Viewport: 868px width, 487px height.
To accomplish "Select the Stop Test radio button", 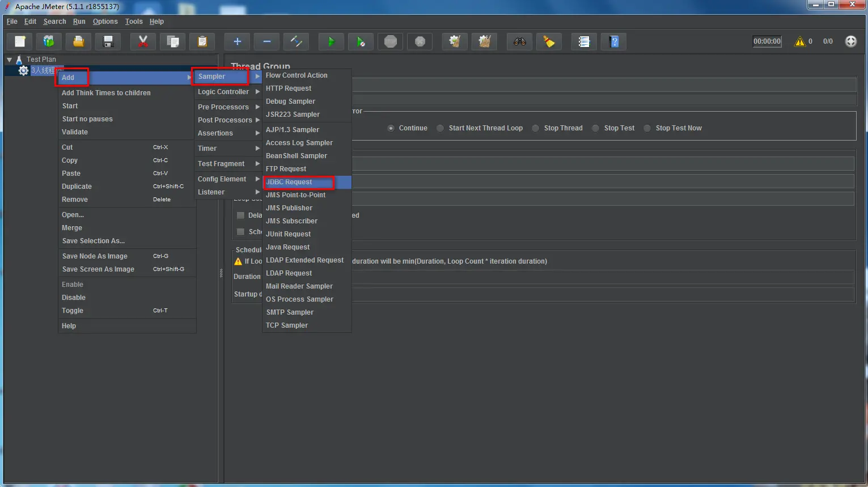I will coord(595,128).
